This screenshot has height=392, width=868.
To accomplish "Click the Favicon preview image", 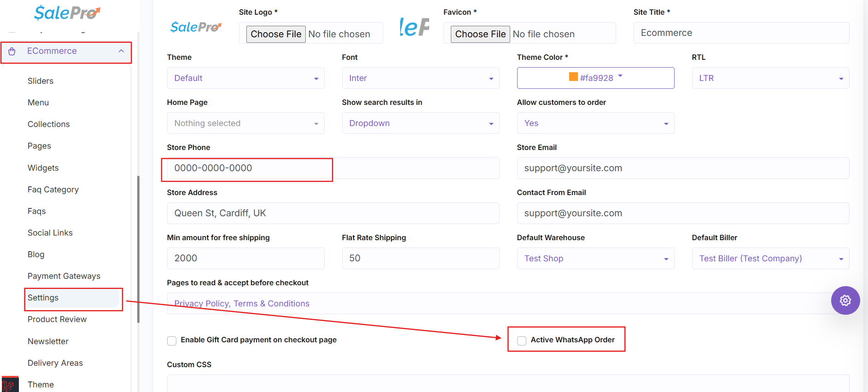I will point(414,27).
